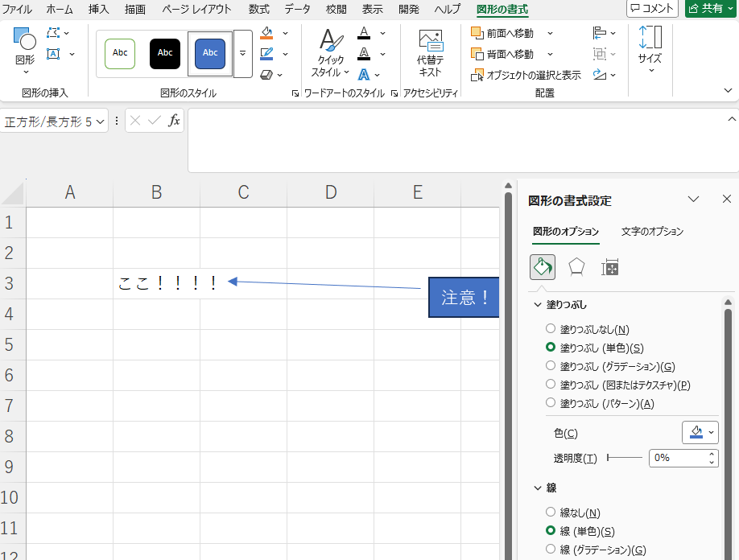Apply the blue filled Abc shape style
Image resolution: width=739 pixels, height=560 pixels.
tap(210, 53)
